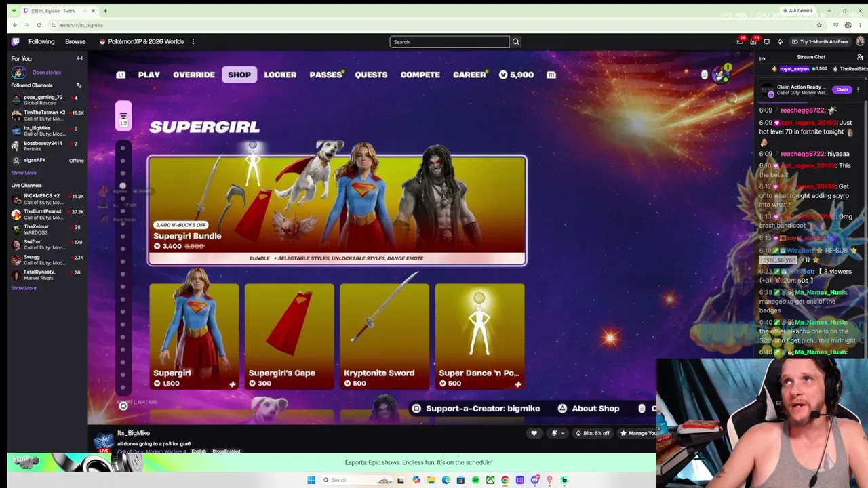
Task: Sort the Followed Channels list
Action: [x=79, y=85]
